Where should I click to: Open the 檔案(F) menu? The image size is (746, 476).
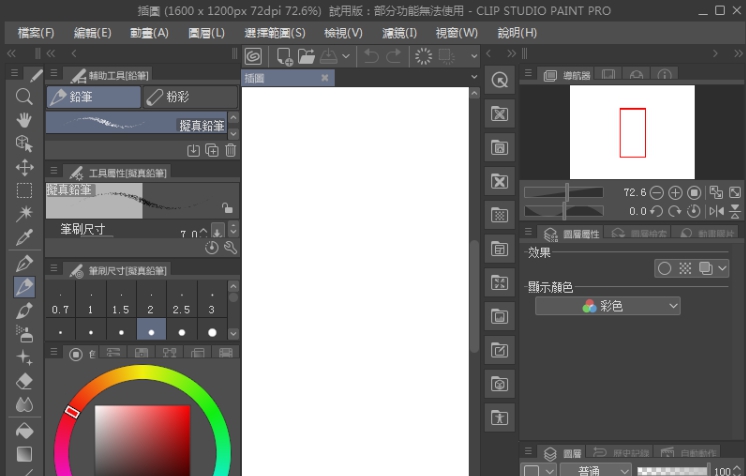coord(36,33)
